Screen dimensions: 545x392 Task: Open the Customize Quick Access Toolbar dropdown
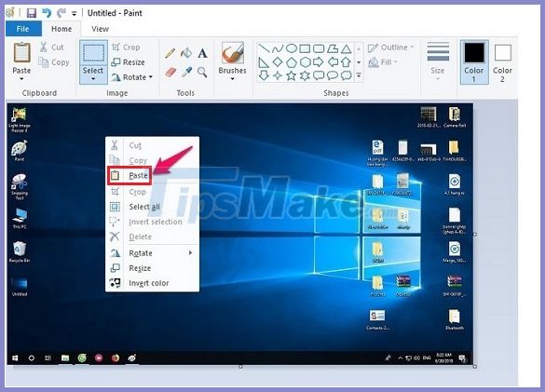74,14
